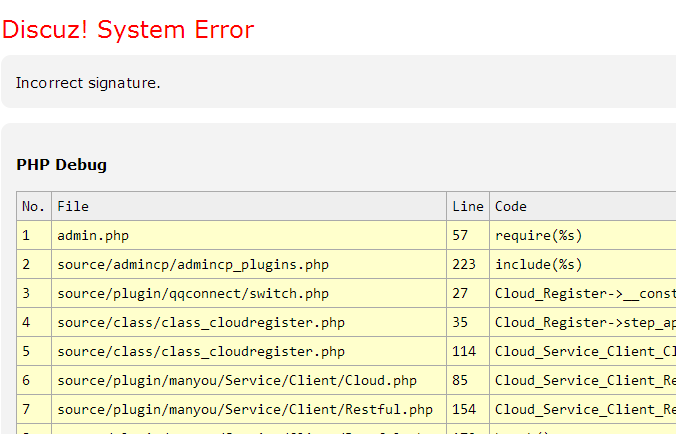Select the 'admin.php' file cell
676x434 pixels.
(x=249, y=235)
